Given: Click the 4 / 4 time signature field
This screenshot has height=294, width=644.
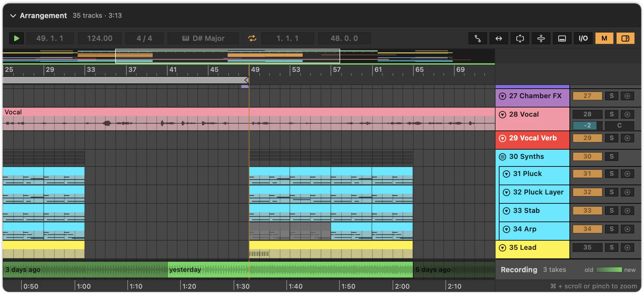Looking at the screenshot, I should (x=145, y=38).
